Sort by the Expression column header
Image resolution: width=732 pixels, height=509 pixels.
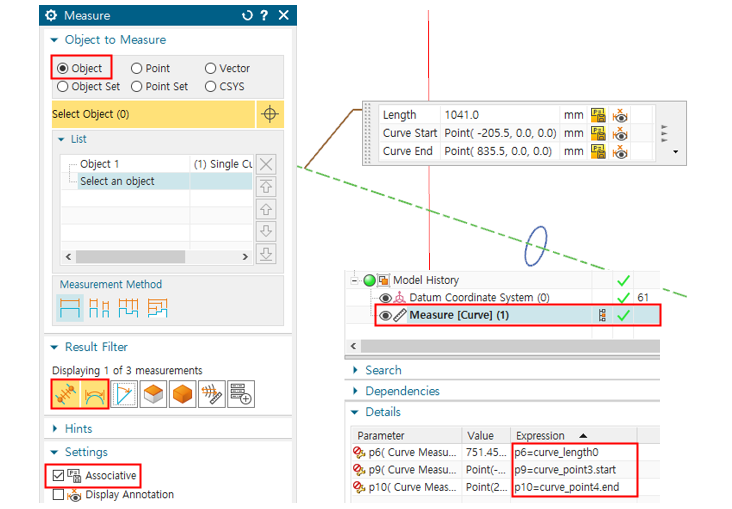(x=545, y=436)
